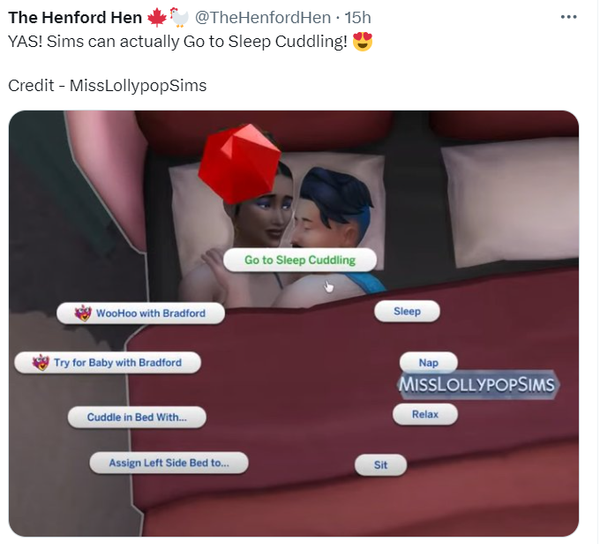Click the romance icon beside WooHoo with Bradford
Image resolution: width=600 pixels, height=544 pixels.
83,313
